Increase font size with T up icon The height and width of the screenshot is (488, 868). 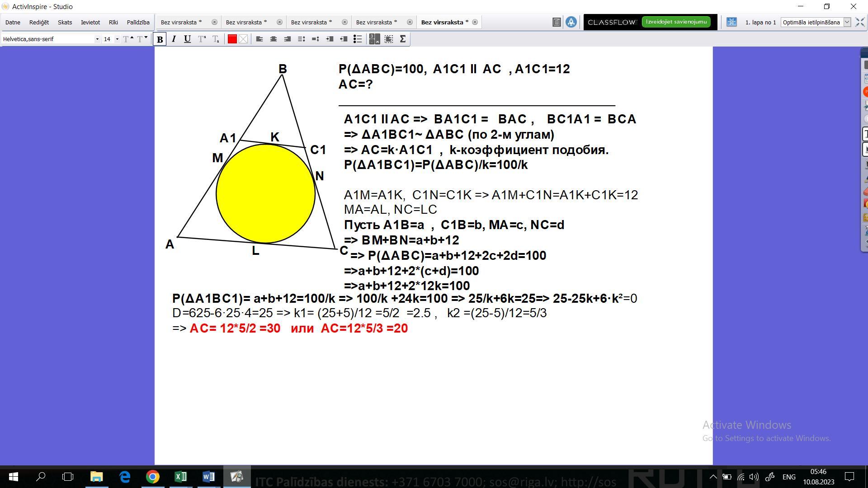[128, 39]
